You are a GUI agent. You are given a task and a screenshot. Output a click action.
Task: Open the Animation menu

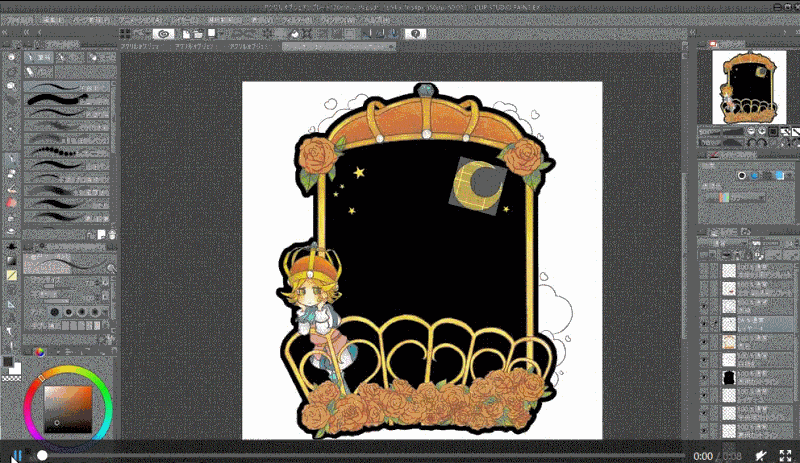(139, 20)
